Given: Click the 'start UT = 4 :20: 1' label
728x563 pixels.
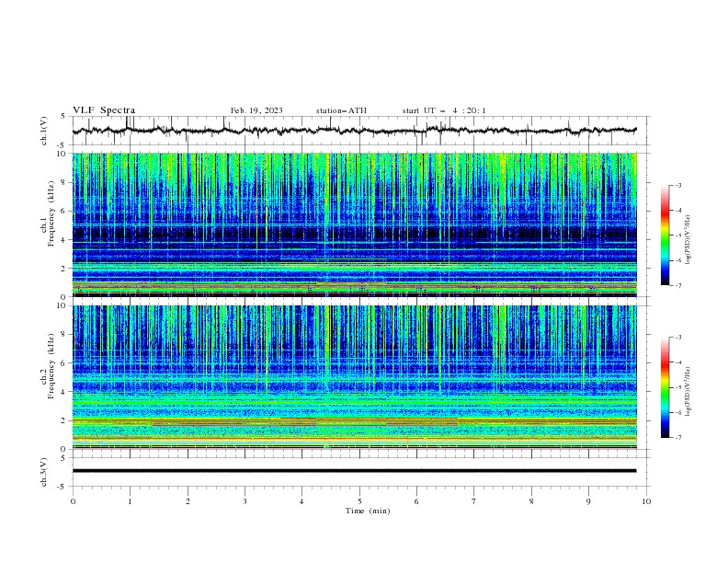Looking at the screenshot, I should click(x=444, y=110).
